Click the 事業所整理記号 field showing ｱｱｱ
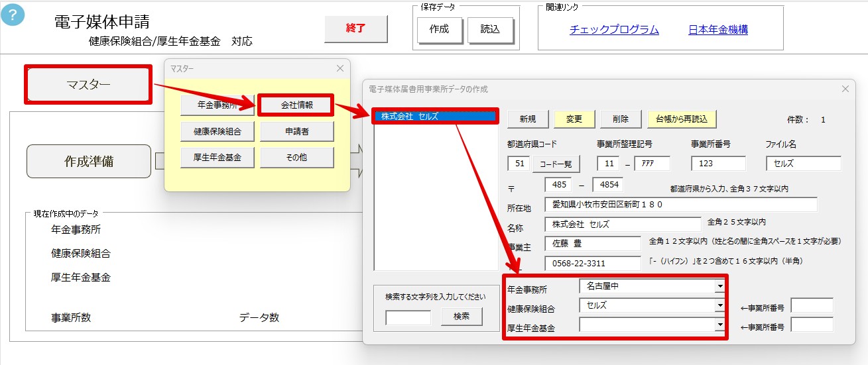The height and width of the screenshot is (365, 868). point(652,163)
